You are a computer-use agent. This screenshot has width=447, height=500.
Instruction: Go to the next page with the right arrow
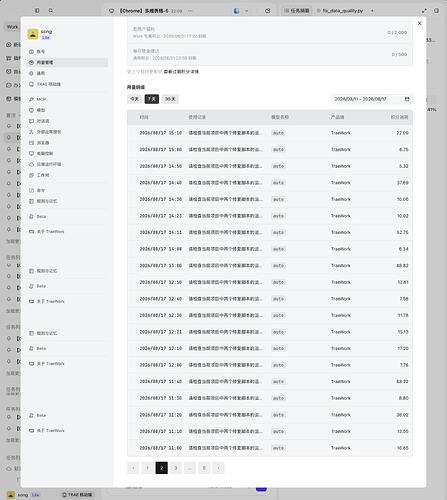coord(218,468)
